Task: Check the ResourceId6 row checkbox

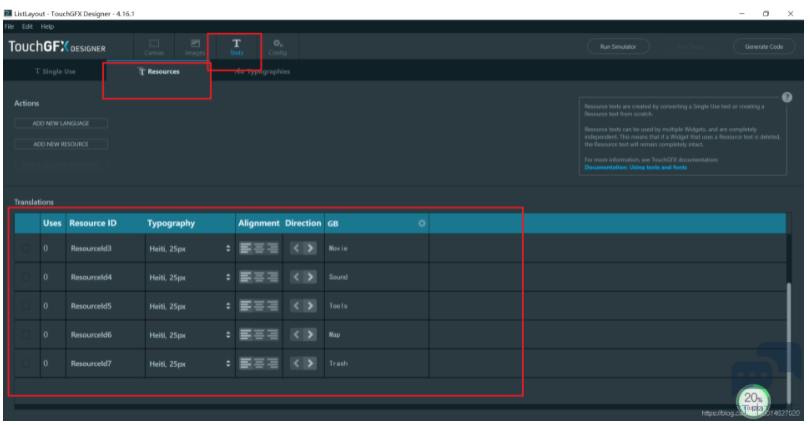Action: click(x=26, y=335)
